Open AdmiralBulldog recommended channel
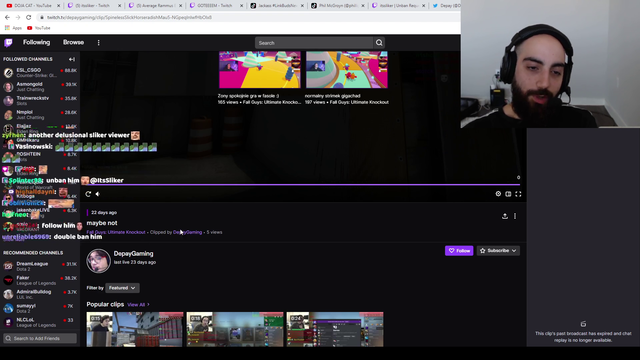This screenshot has width=640, height=360. tap(40, 294)
